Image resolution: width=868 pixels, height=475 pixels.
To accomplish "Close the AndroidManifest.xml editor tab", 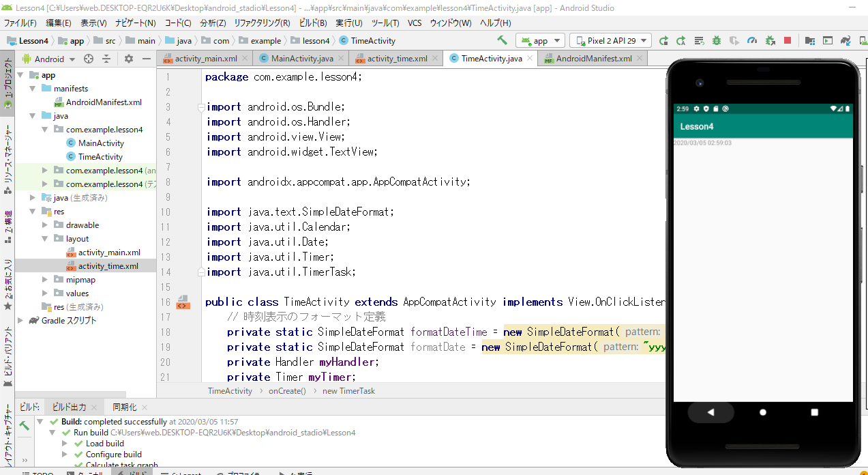I will pos(640,59).
